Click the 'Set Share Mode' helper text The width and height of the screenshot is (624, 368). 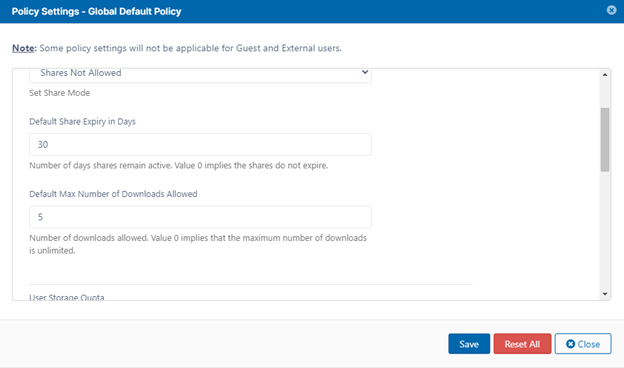tap(59, 93)
